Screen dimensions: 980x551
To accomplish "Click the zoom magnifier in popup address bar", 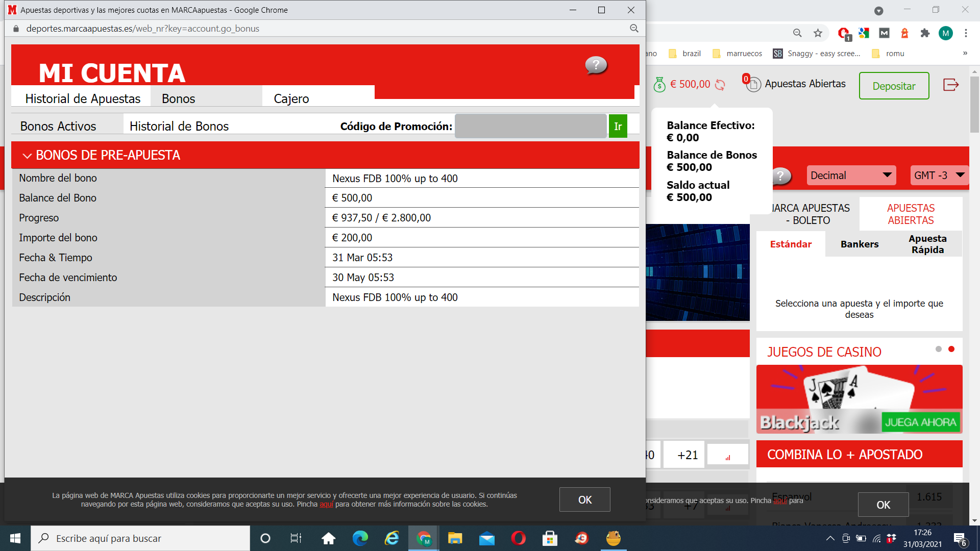I will coord(634,29).
